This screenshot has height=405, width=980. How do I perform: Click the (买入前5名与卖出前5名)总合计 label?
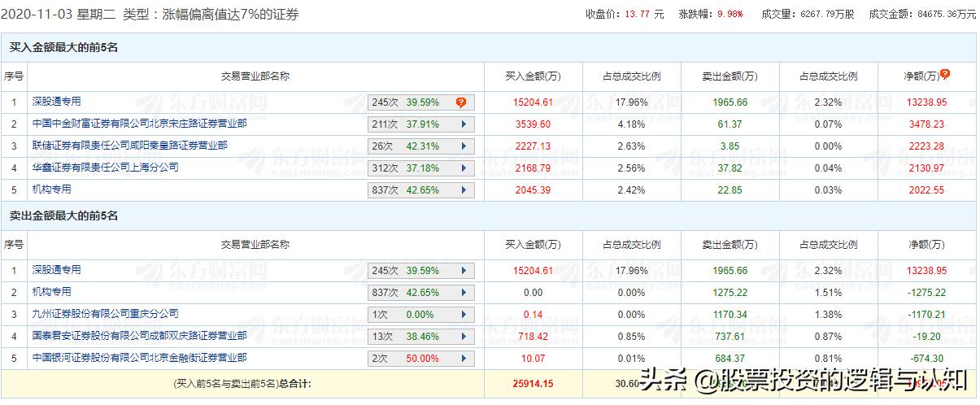tap(242, 382)
